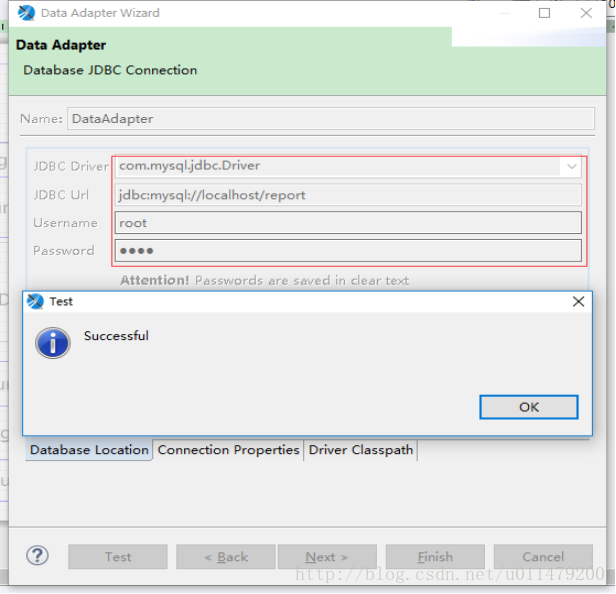Viewport: 616px width, 594px height.
Task: Switch to Database Location tab
Action: click(x=89, y=450)
